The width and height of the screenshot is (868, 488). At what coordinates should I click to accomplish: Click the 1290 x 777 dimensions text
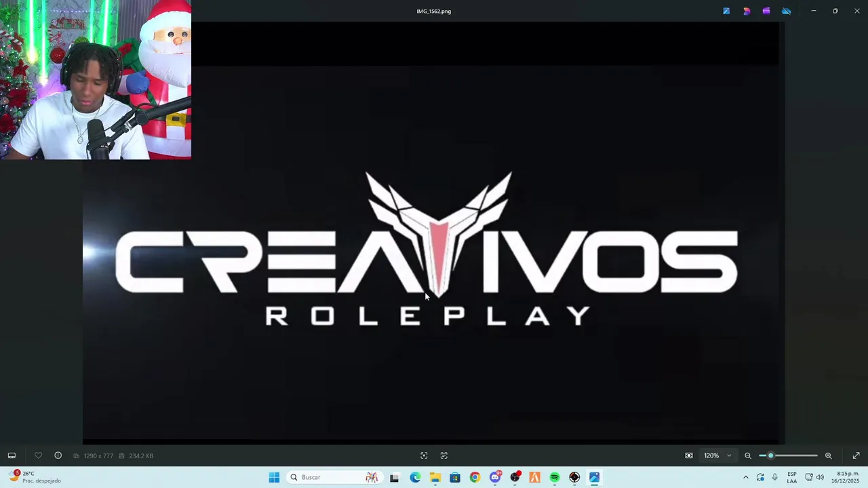pos(98,456)
